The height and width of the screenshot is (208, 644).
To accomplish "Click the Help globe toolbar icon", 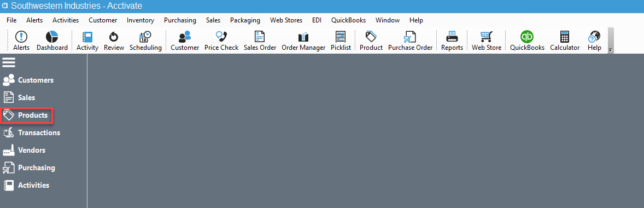I will pyautogui.click(x=594, y=41).
